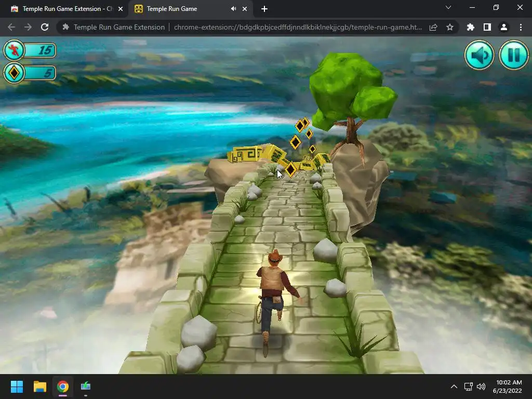Close the Temple Run Game Extension tab

(121, 9)
